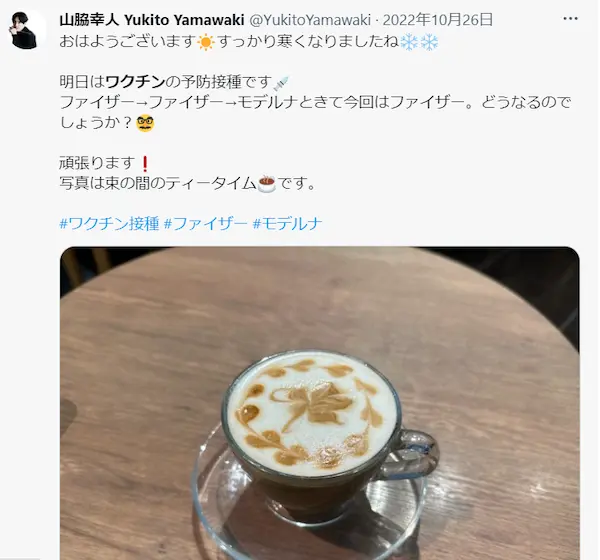
Task: Open hashtag #ワクチン接種
Action: (x=109, y=224)
